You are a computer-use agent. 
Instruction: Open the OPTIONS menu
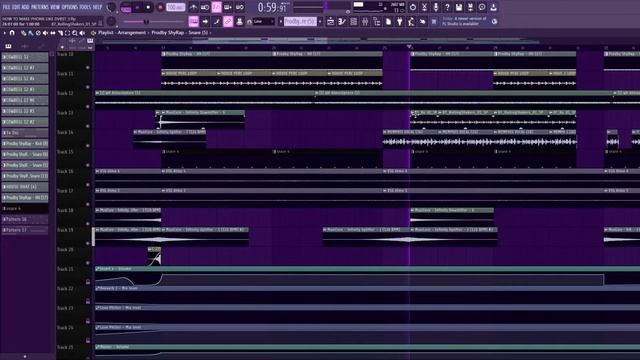coord(69,7)
